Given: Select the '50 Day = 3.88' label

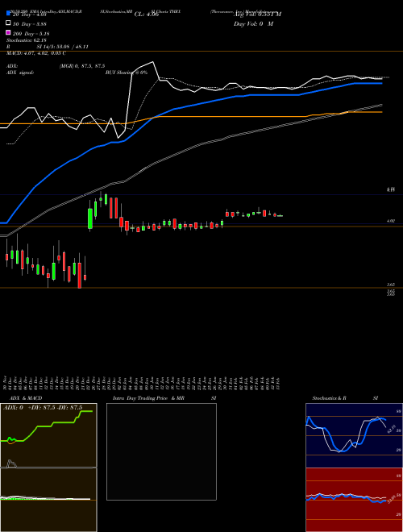Looking at the screenshot, I should [x=30, y=23].
